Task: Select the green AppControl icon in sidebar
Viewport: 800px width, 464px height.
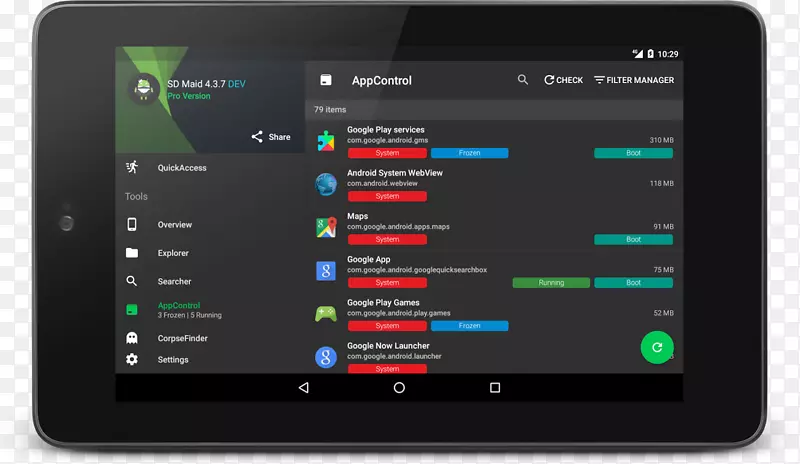Action: tap(132, 309)
